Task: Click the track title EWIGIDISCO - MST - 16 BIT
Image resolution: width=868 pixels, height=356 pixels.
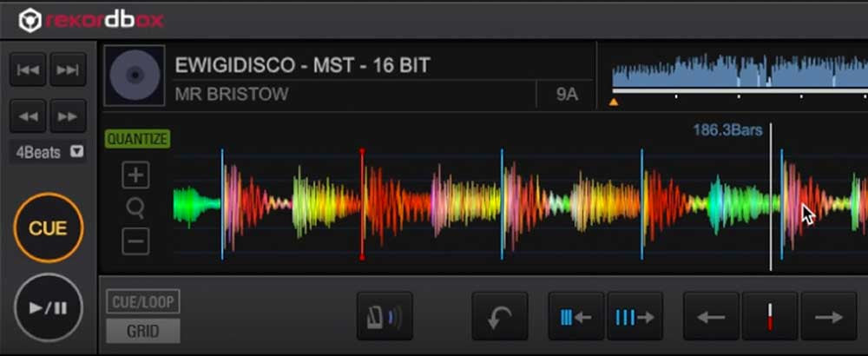Action: click(302, 66)
